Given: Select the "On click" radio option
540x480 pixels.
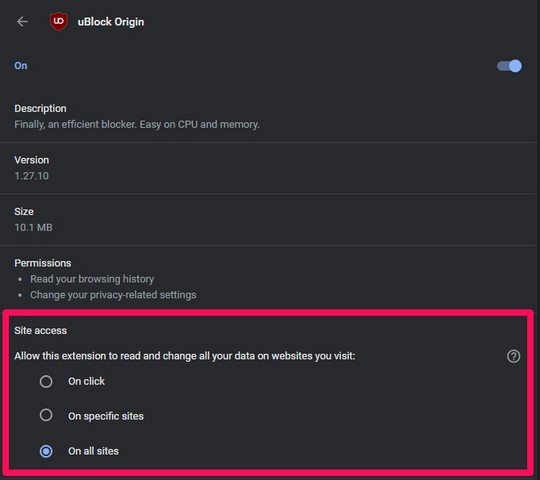Looking at the screenshot, I should 46,382.
